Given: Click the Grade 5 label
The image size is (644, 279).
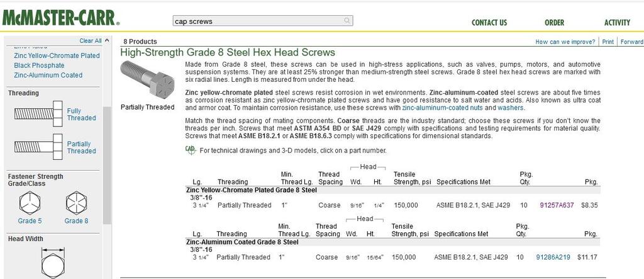Looking at the screenshot, I should 30,221.
